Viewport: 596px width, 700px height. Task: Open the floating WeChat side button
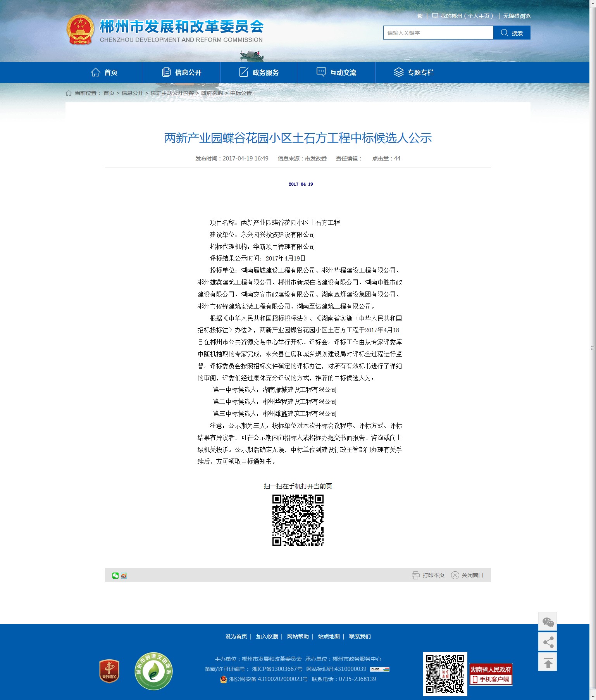click(548, 622)
